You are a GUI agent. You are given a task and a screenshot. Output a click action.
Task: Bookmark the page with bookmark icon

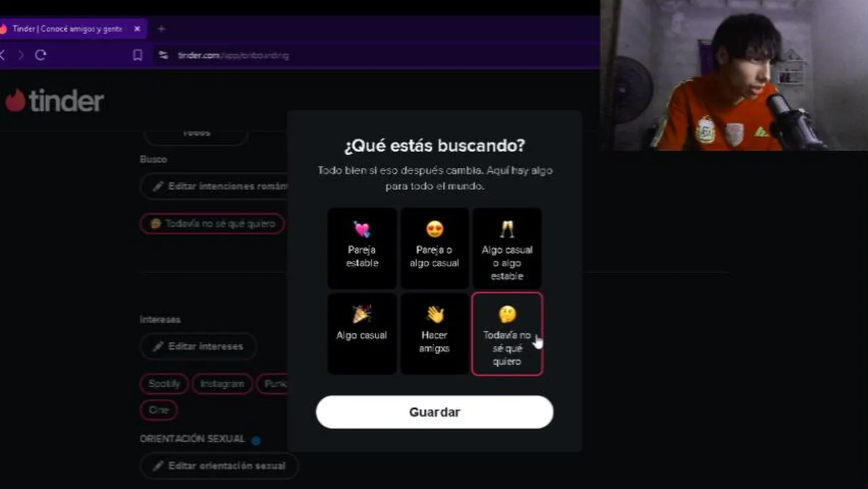[138, 55]
